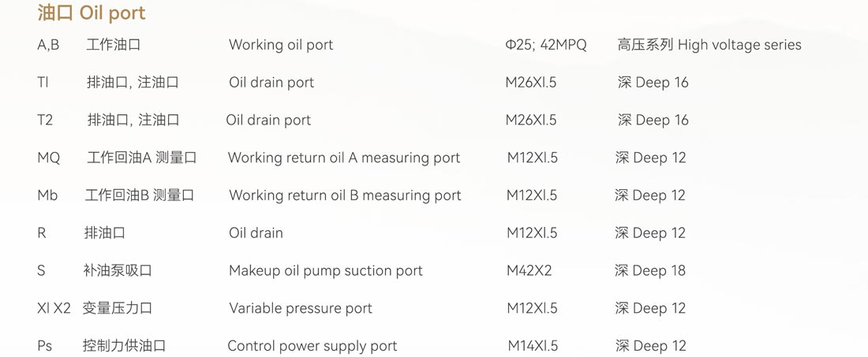The image size is (868, 357).
Task: Select the T2 port code
Action: pos(45,120)
